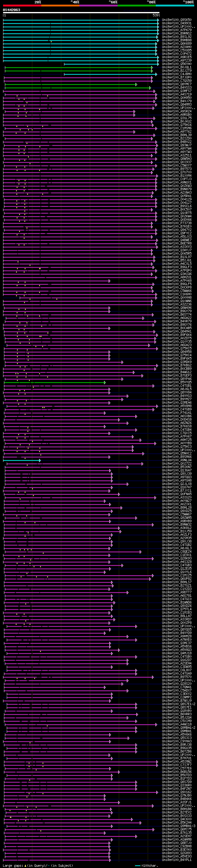Select the UniRef100_Q6K689 label
Screen dimensions: 197x868
point(177,43)
